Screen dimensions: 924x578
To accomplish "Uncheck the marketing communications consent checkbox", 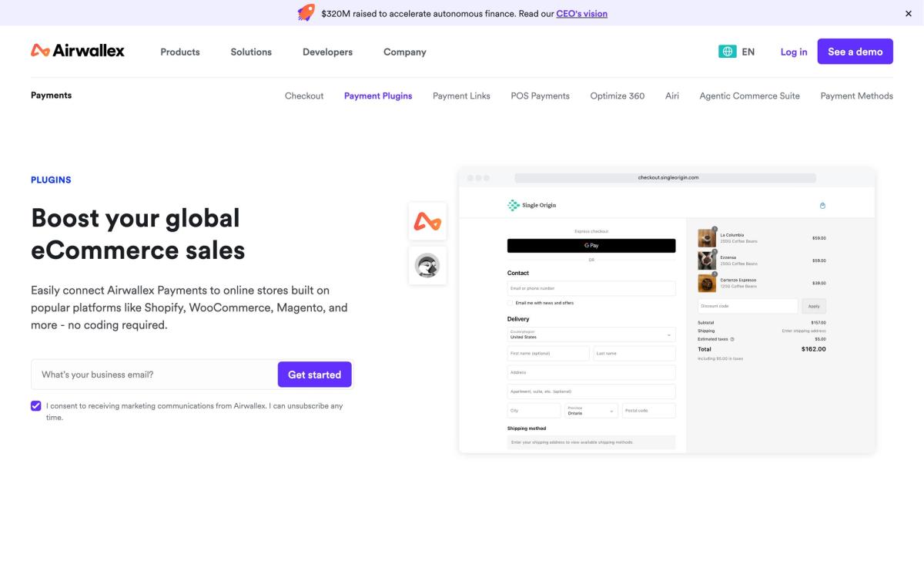I will [x=36, y=405].
